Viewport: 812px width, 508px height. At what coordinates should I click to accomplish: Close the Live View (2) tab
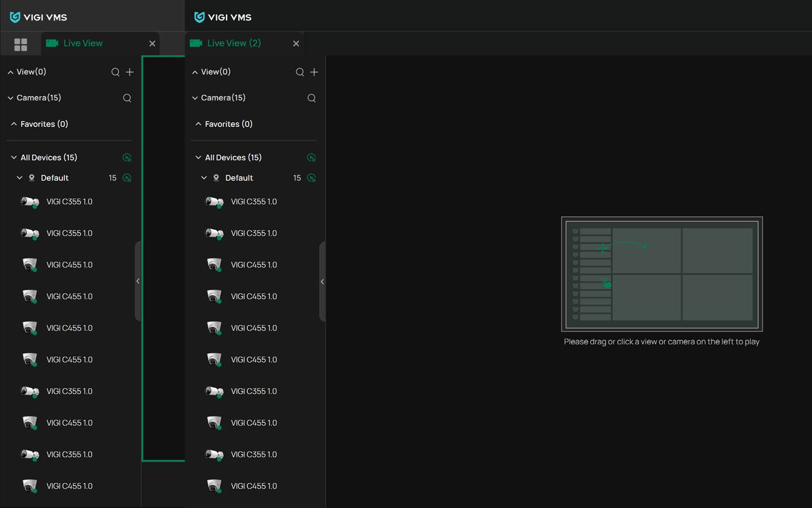pos(296,43)
